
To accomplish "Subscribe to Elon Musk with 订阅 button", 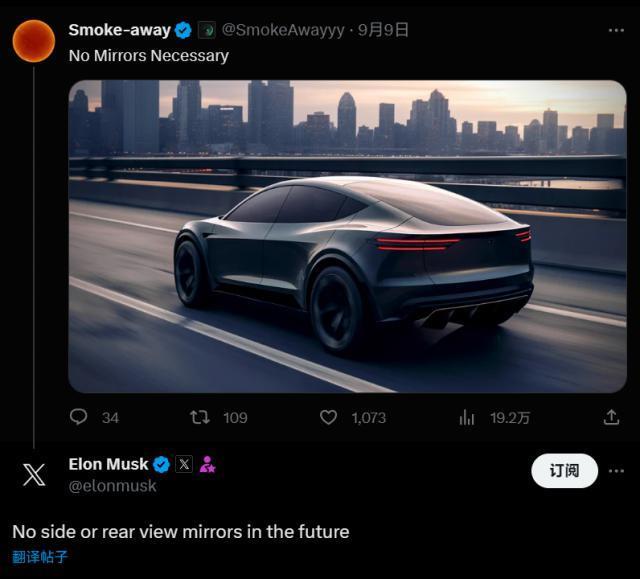I will point(564,470).
